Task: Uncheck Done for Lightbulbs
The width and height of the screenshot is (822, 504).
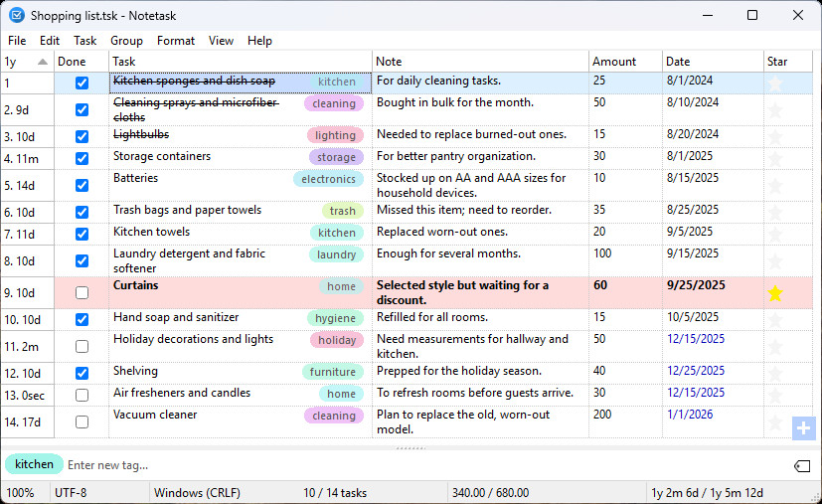Action: tap(82, 137)
